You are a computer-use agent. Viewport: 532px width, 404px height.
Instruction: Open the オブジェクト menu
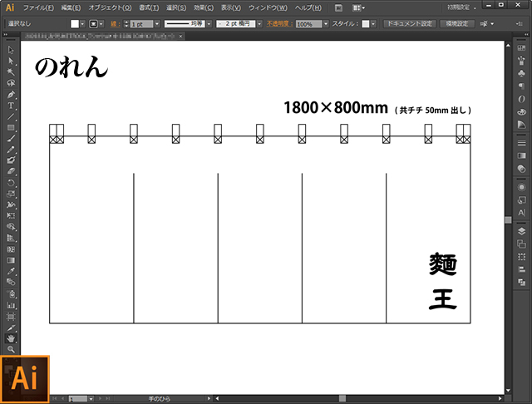(110, 7)
